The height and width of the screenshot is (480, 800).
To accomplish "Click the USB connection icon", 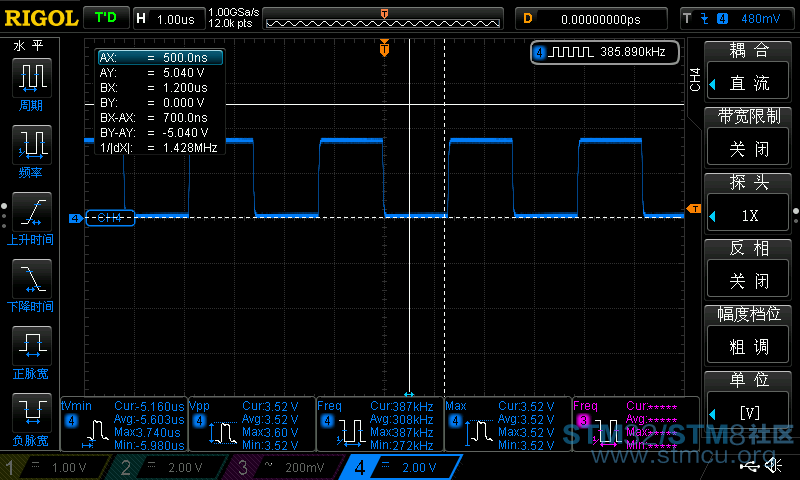I will point(749,466).
